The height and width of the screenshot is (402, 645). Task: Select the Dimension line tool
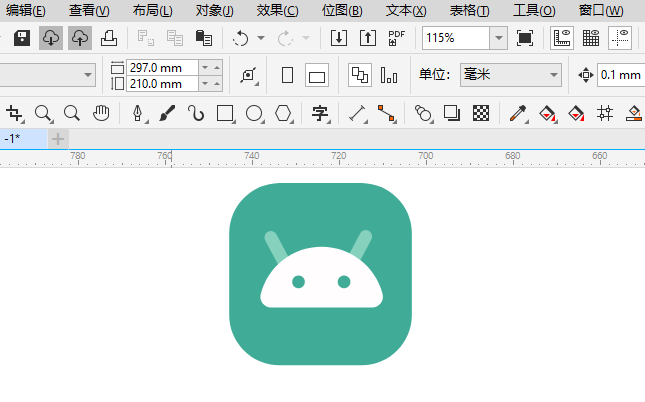357,113
